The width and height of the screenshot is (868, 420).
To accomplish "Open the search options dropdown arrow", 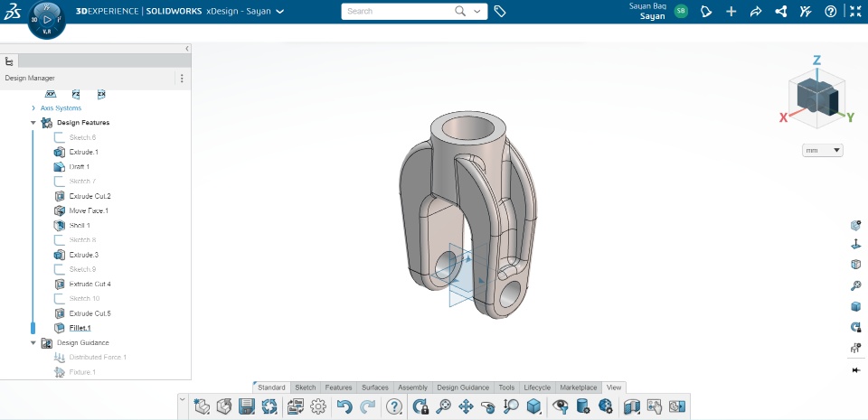I will tap(477, 11).
